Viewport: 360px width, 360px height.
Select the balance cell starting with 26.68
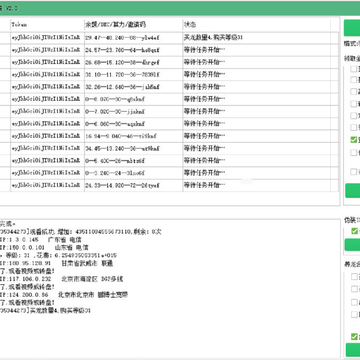pos(133,62)
